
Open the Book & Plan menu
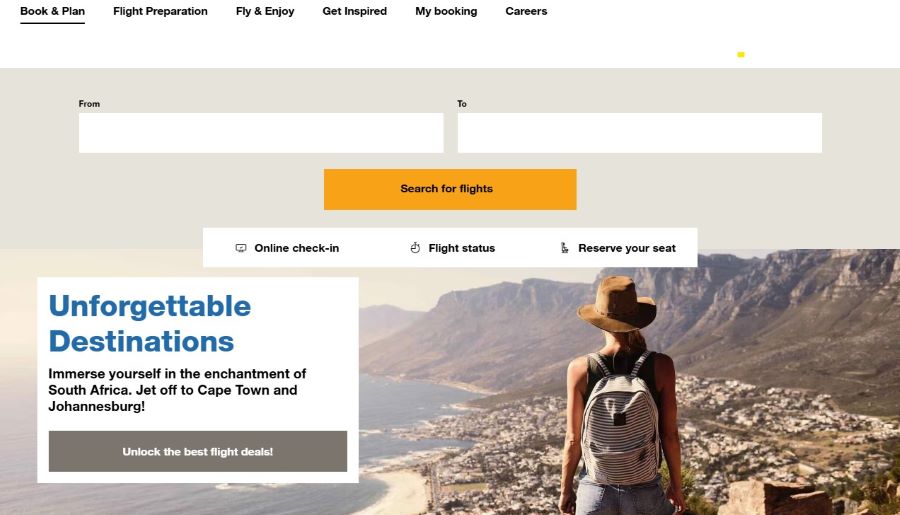point(52,12)
